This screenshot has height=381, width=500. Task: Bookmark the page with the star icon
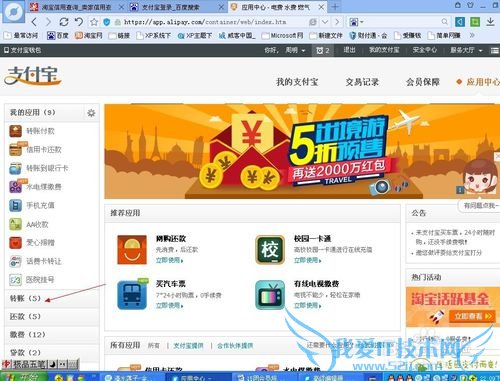(x=94, y=22)
